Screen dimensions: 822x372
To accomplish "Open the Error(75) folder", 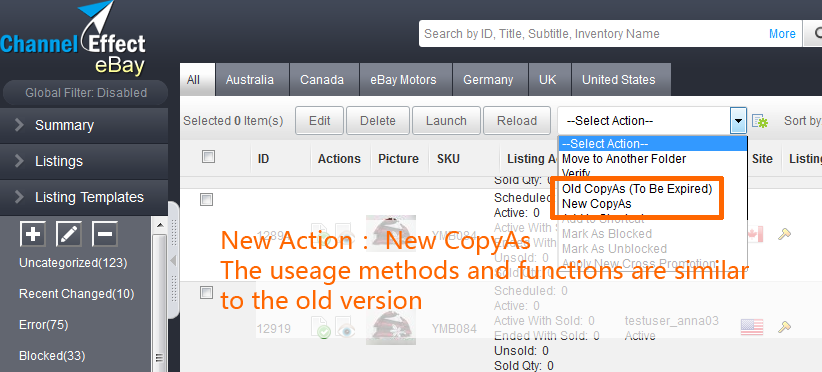I will coord(44,325).
